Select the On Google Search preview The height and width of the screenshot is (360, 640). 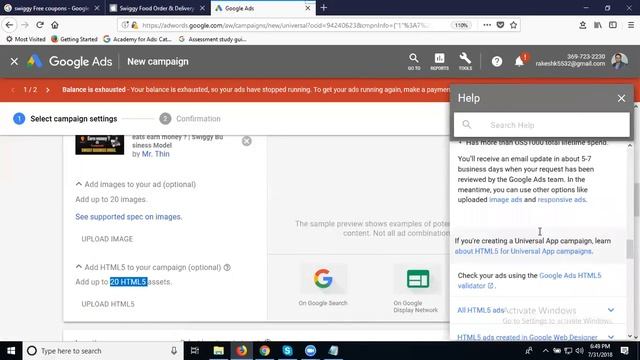pyautogui.click(x=323, y=285)
